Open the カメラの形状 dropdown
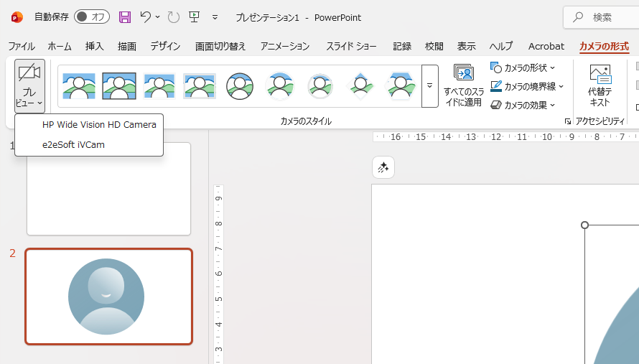639x364 pixels. tap(523, 67)
